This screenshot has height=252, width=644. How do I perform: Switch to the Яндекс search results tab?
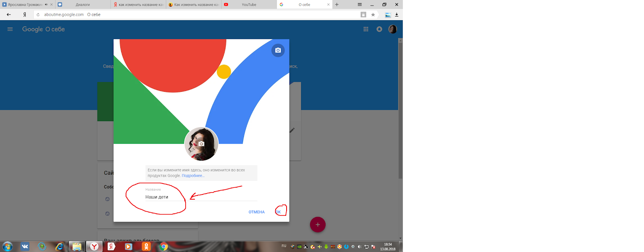[x=138, y=4]
